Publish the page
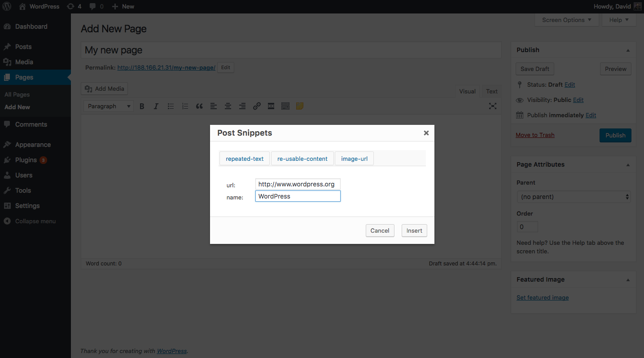Image resolution: width=644 pixels, height=358 pixels. tap(615, 135)
